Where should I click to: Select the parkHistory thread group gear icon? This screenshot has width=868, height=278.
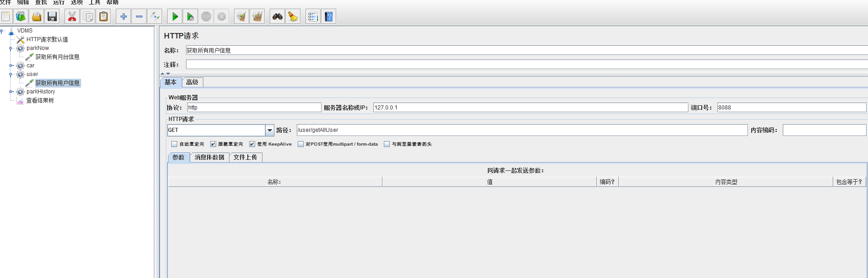point(21,92)
